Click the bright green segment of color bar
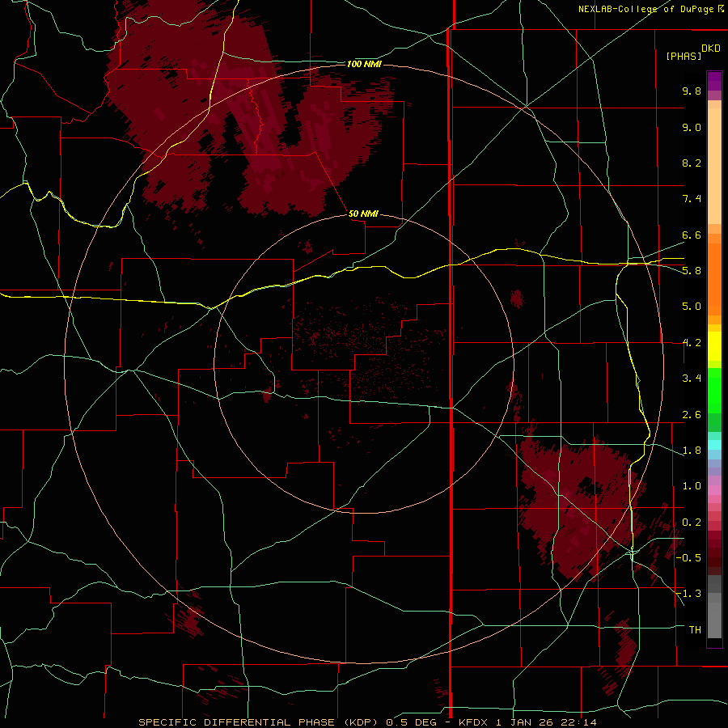The width and height of the screenshot is (728, 728). coord(714,391)
